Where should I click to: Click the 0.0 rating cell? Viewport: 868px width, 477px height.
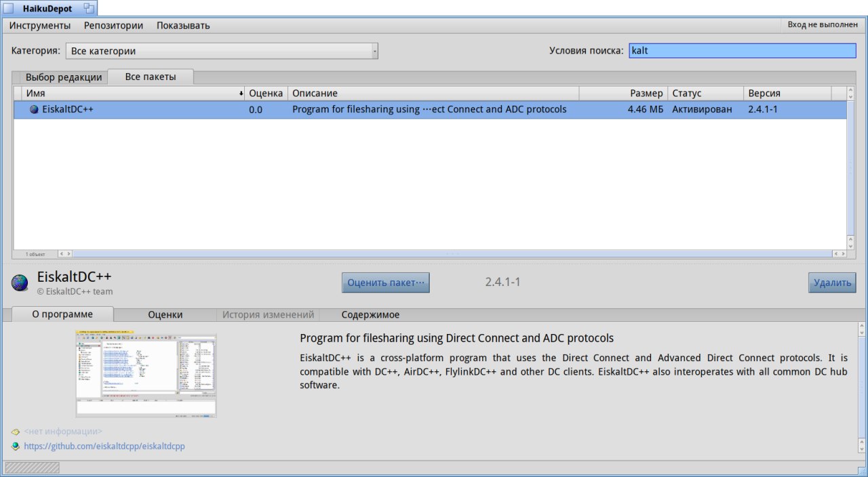tap(256, 110)
